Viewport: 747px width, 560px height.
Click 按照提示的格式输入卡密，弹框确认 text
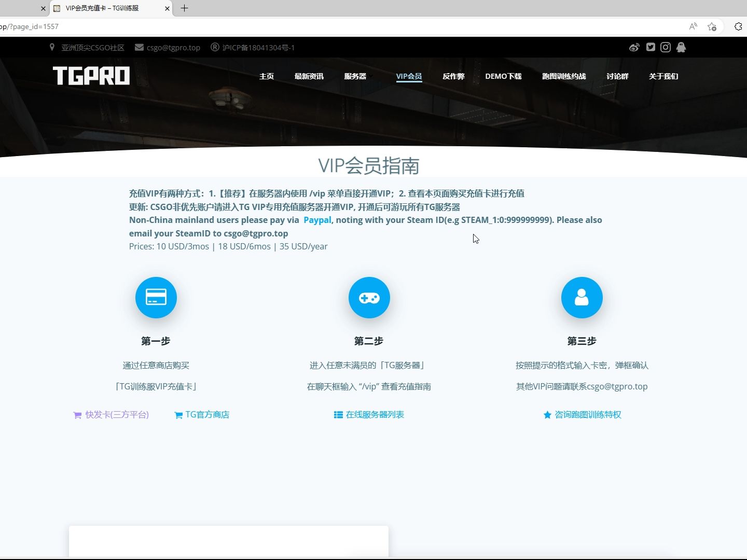pyautogui.click(x=582, y=366)
